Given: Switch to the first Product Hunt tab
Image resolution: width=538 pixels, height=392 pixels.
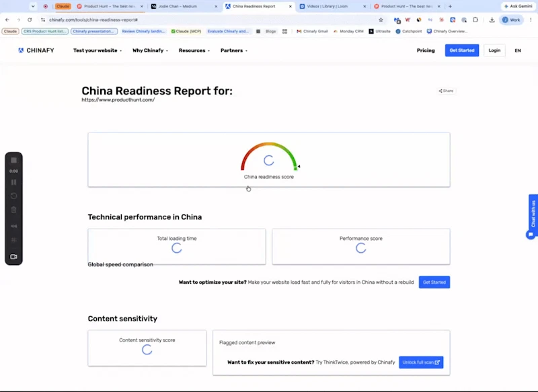Looking at the screenshot, I should tap(109, 6).
